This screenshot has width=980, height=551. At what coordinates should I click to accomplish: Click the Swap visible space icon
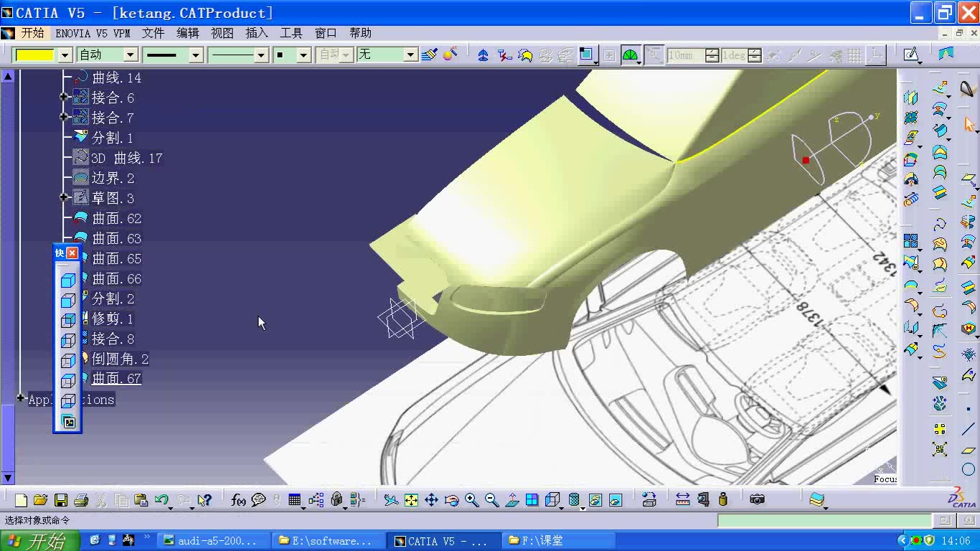point(615,500)
